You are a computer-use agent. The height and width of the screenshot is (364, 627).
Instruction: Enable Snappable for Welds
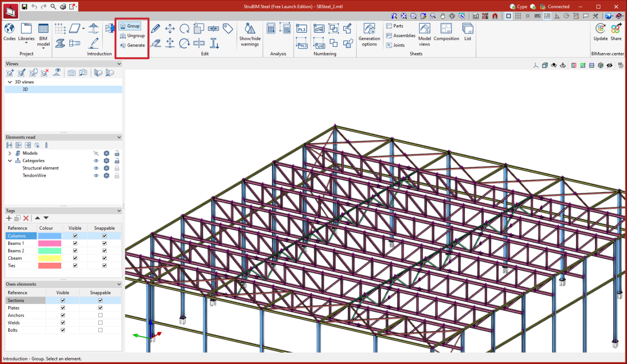pyautogui.click(x=100, y=323)
